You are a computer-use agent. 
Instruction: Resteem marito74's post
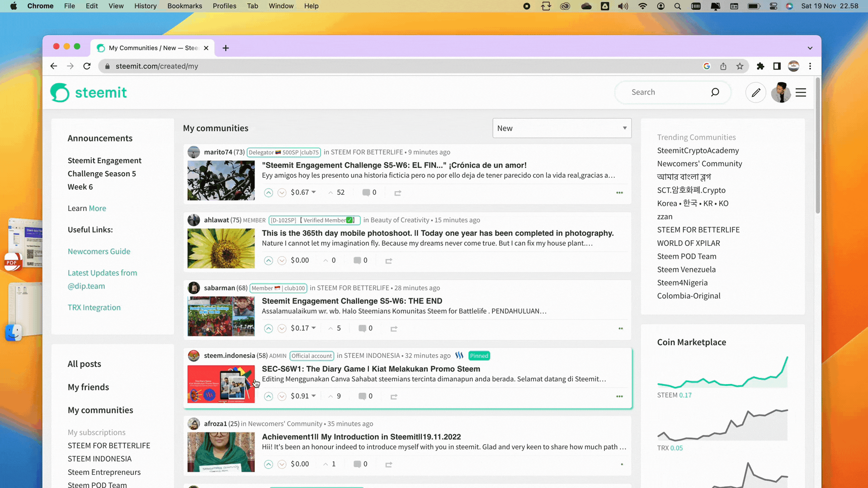(398, 193)
